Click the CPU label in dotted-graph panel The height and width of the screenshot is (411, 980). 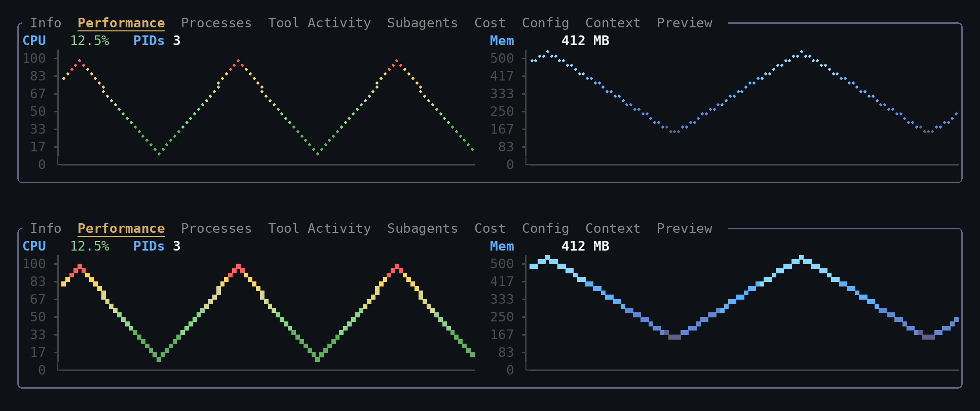pos(34,40)
